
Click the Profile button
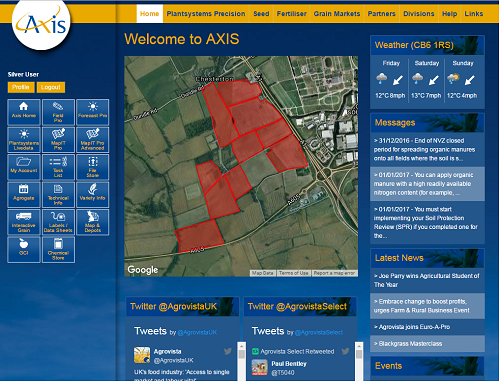pyautogui.click(x=21, y=87)
